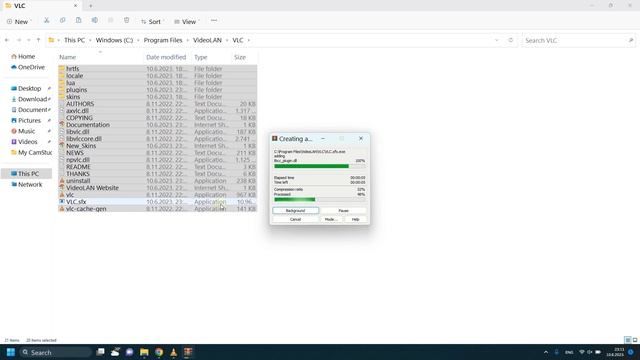The width and height of the screenshot is (640, 360).
Task: Select the uninstall application file
Action: [158, 181]
